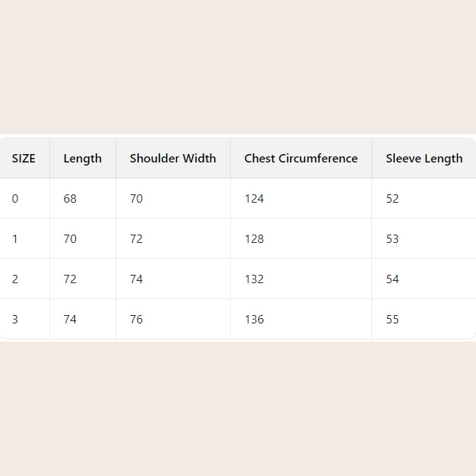The width and height of the screenshot is (476, 476).
Task: Select the Sleeve Length column header
Action: 424,159
